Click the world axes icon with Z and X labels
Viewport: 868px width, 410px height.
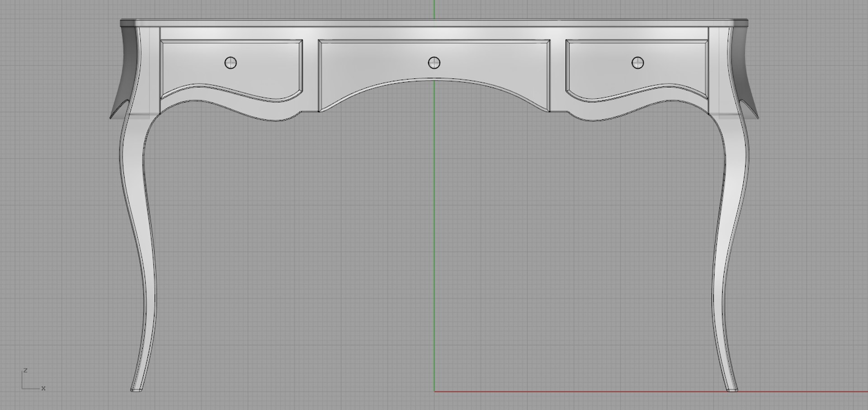(x=33, y=380)
